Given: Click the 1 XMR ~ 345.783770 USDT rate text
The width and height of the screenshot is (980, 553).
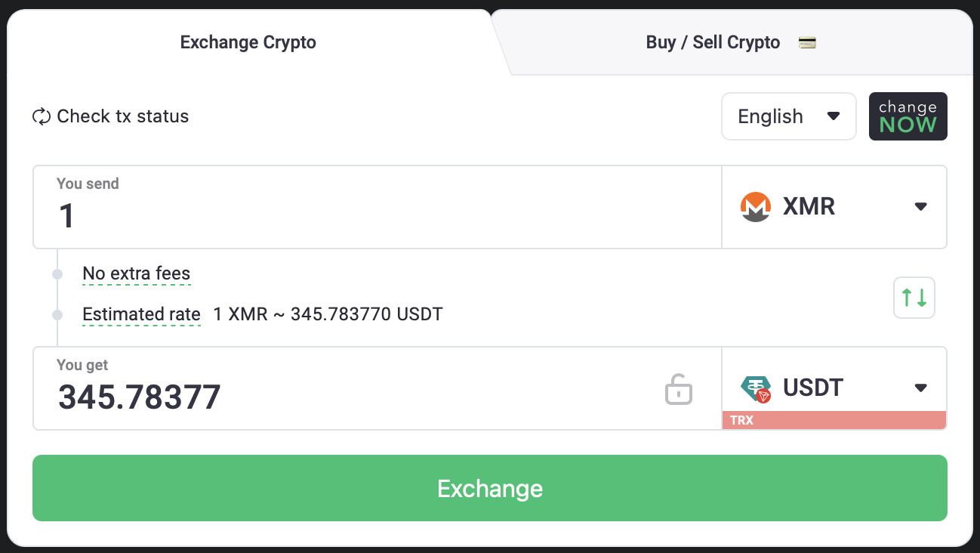Looking at the screenshot, I should (x=328, y=314).
